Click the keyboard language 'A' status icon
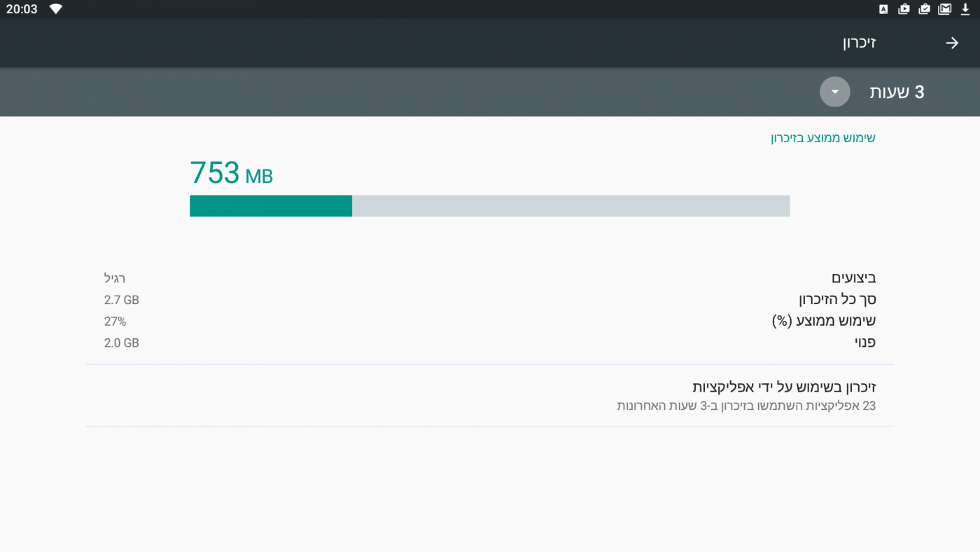 (x=883, y=9)
